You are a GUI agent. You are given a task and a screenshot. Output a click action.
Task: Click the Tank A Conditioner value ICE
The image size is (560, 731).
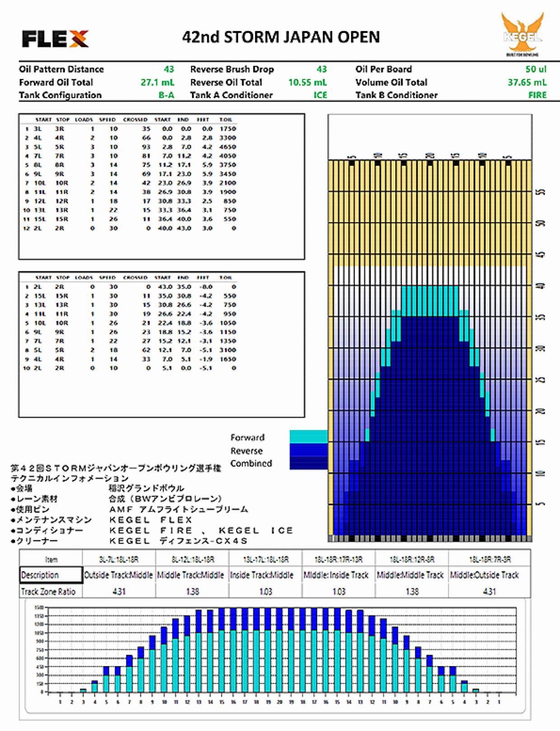tap(320, 95)
